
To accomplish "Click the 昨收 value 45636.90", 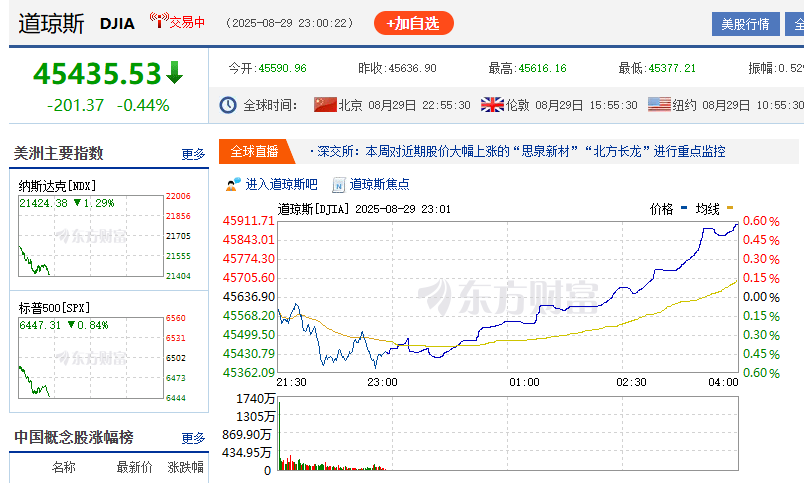I will click(413, 68).
